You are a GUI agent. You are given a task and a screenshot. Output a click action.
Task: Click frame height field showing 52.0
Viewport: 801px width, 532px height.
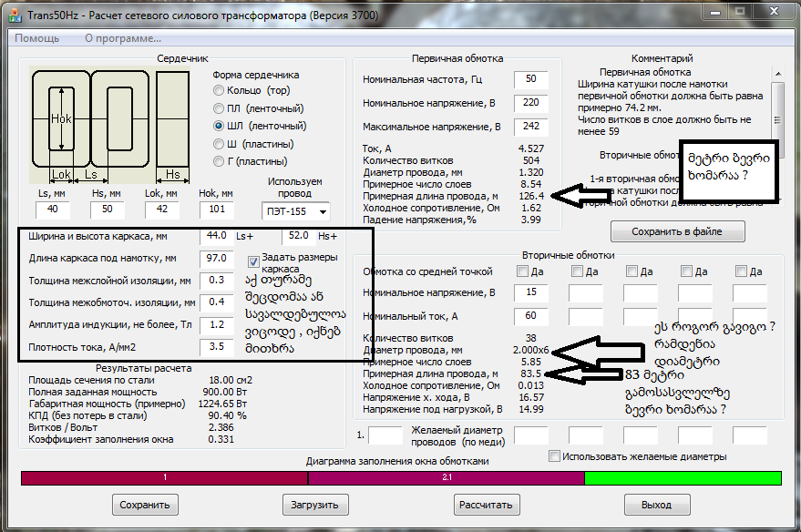click(298, 236)
